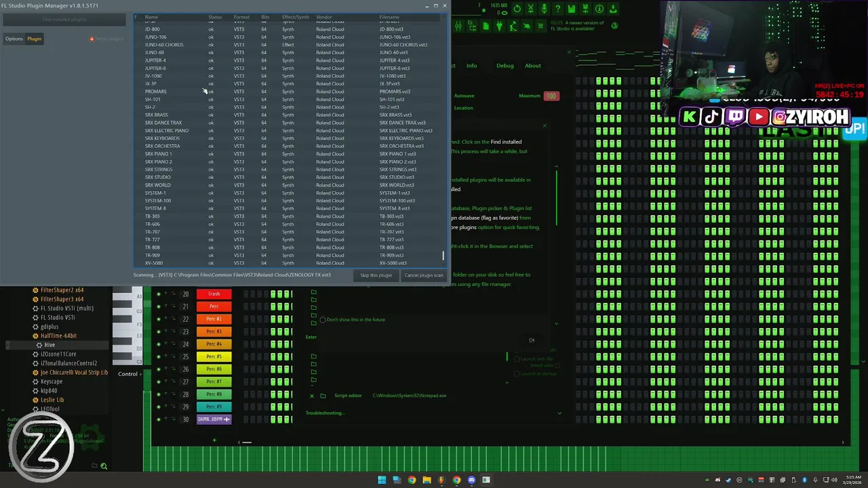Click the microphone recording icon in toolbar
Screen dimensions: 868x488
(x=545, y=9)
